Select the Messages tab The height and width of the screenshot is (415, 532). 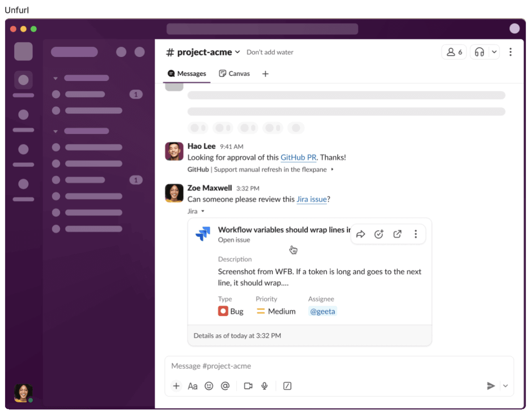tap(187, 74)
